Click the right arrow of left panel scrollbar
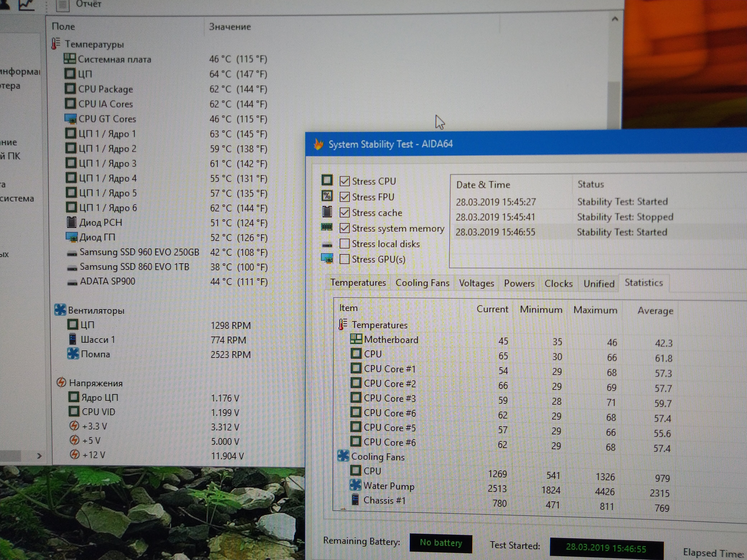 40,456
